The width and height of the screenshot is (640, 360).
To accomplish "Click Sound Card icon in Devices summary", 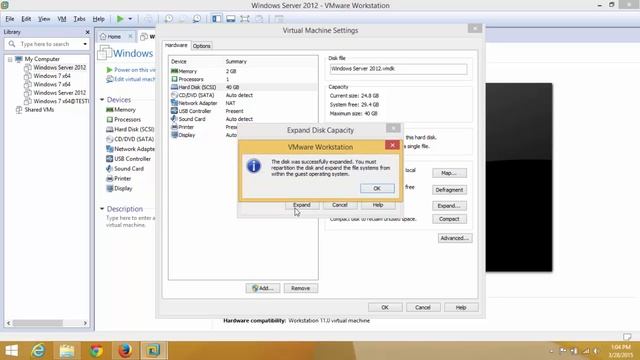I will (109, 169).
